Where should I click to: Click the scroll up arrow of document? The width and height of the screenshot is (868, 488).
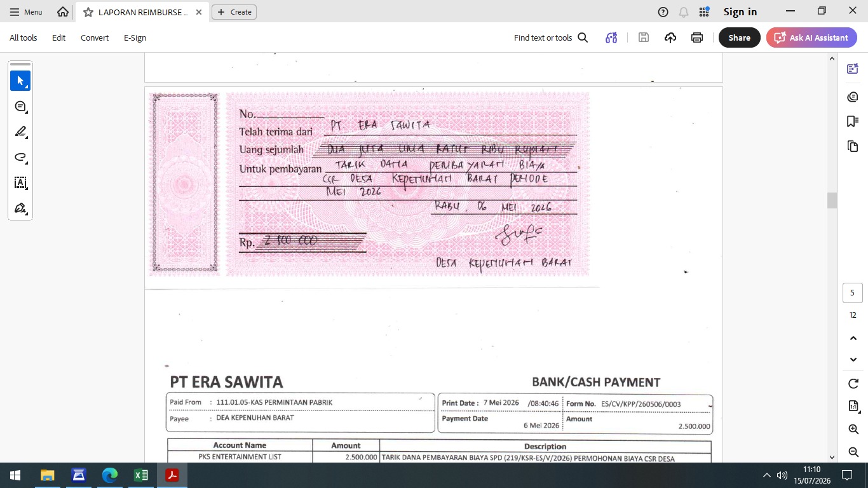832,58
